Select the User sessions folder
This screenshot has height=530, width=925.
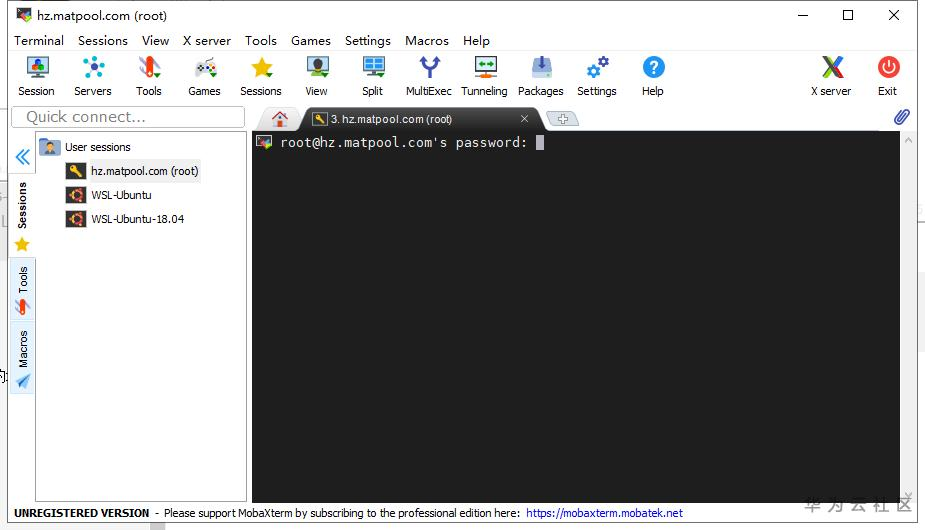[86, 147]
